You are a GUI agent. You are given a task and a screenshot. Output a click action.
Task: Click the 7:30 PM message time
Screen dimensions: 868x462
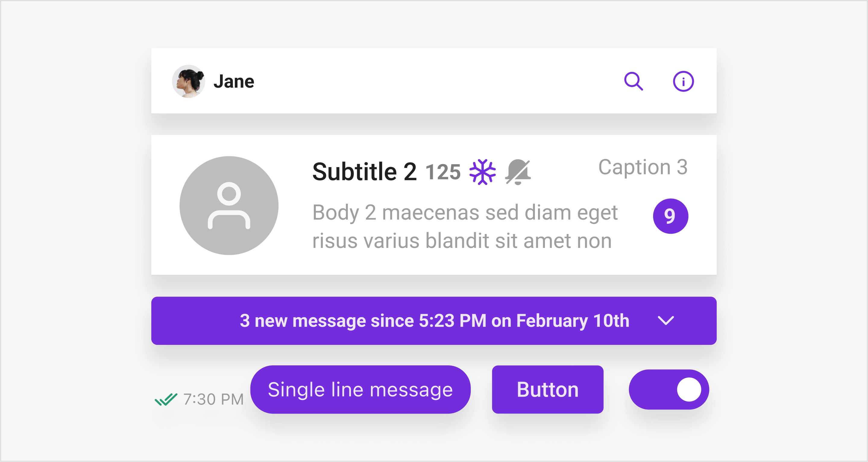pos(214,399)
